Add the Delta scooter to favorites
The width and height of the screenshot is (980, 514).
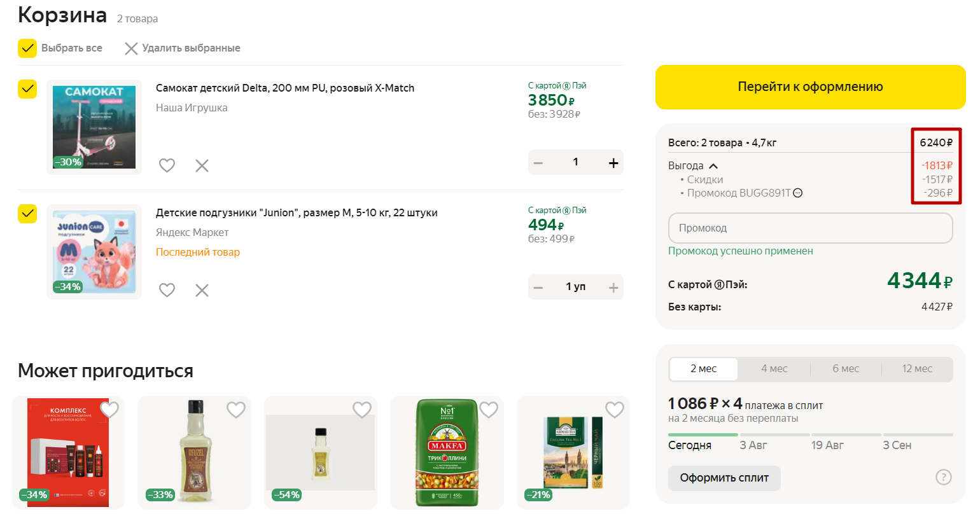(167, 165)
